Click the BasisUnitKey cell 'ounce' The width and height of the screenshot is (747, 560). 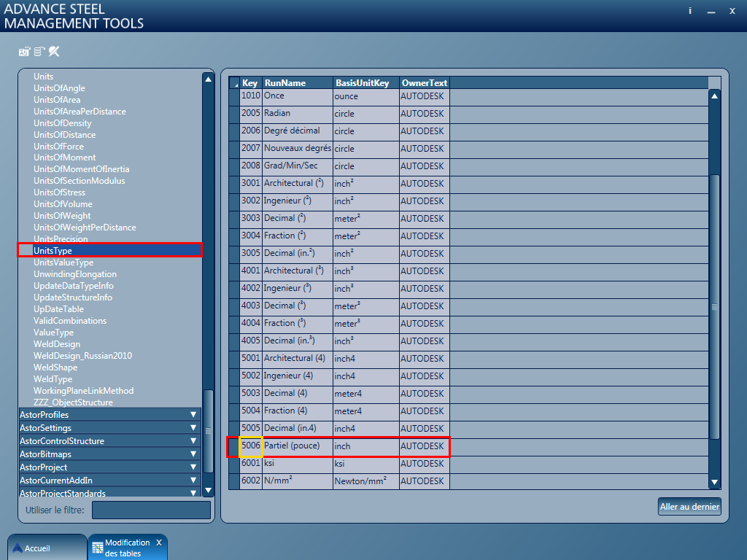[x=366, y=97]
